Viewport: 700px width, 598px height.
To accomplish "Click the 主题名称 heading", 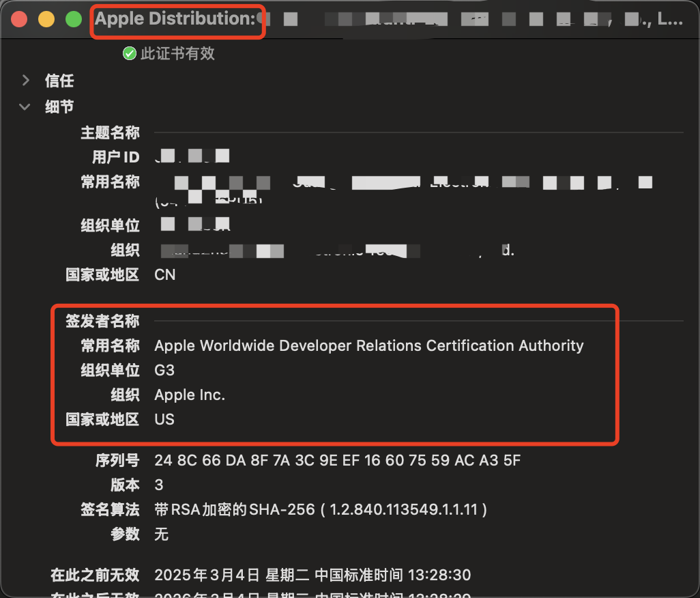I will 111,132.
